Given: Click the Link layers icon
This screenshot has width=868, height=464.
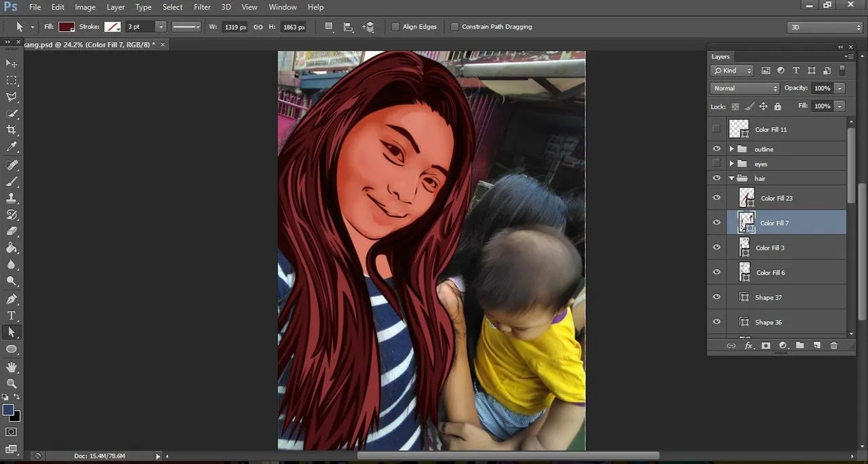Looking at the screenshot, I should point(731,345).
